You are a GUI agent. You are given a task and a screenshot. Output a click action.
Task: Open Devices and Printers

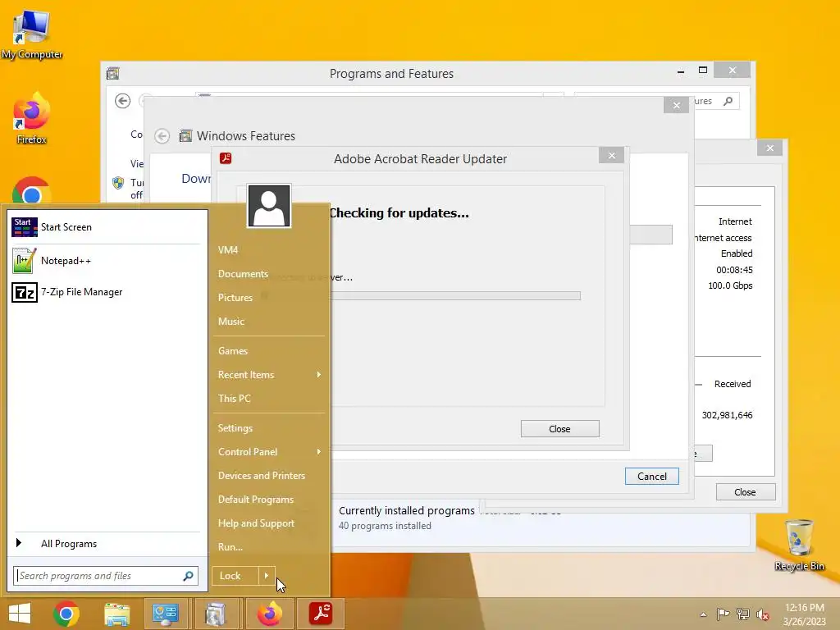(262, 476)
